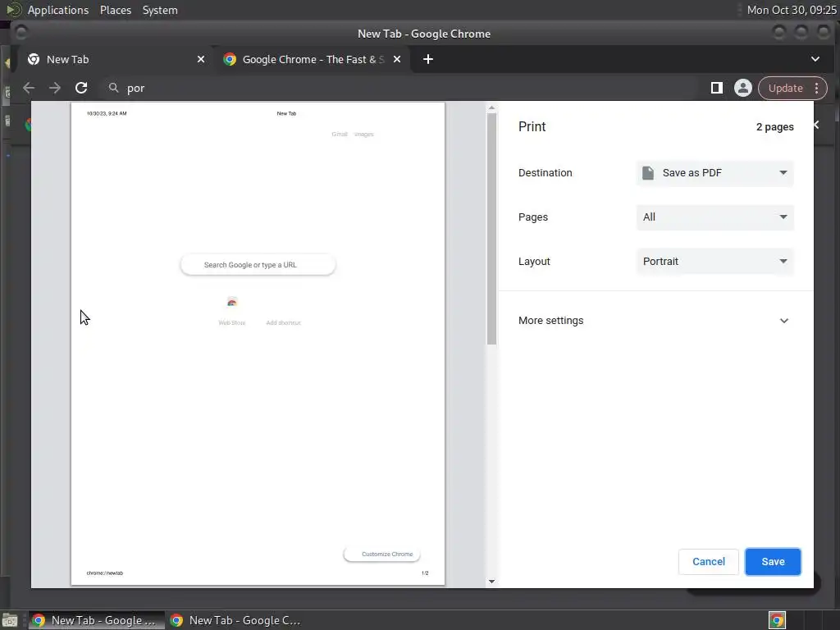Click the Save as PDF document icon
Image resolution: width=840 pixels, height=630 pixels.
pos(648,172)
